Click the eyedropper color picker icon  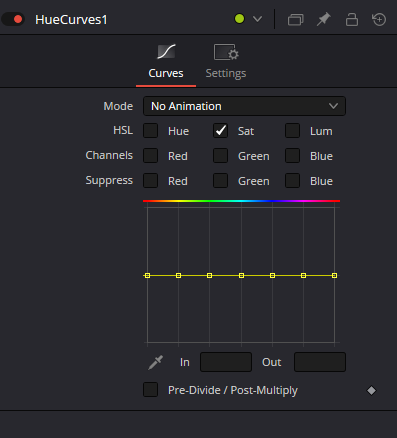coord(155,362)
